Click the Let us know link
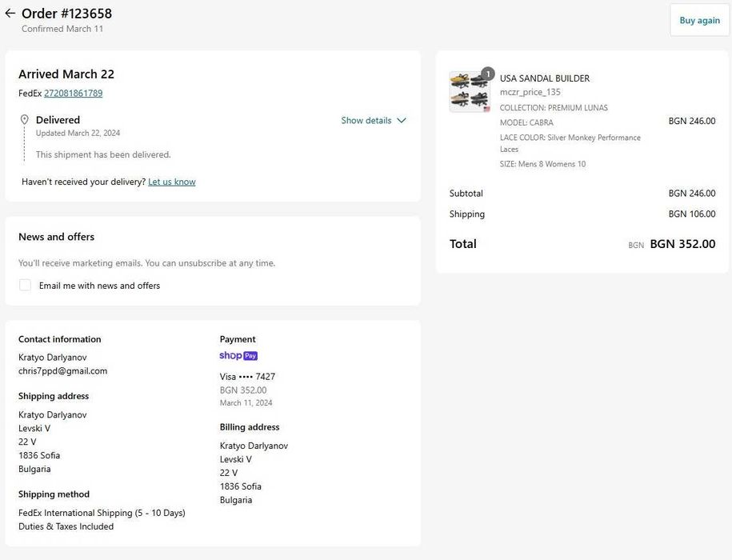 coord(171,182)
